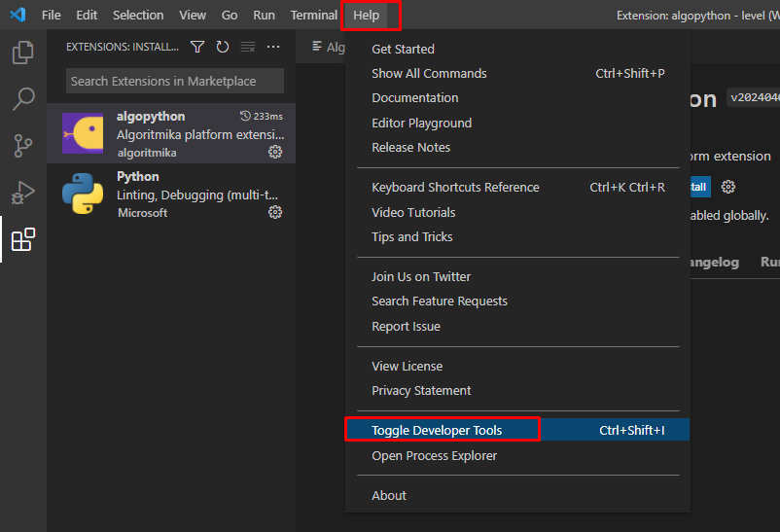Open the Run and Debug view icon
Image resolution: width=780 pixels, height=532 pixels.
tap(23, 193)
